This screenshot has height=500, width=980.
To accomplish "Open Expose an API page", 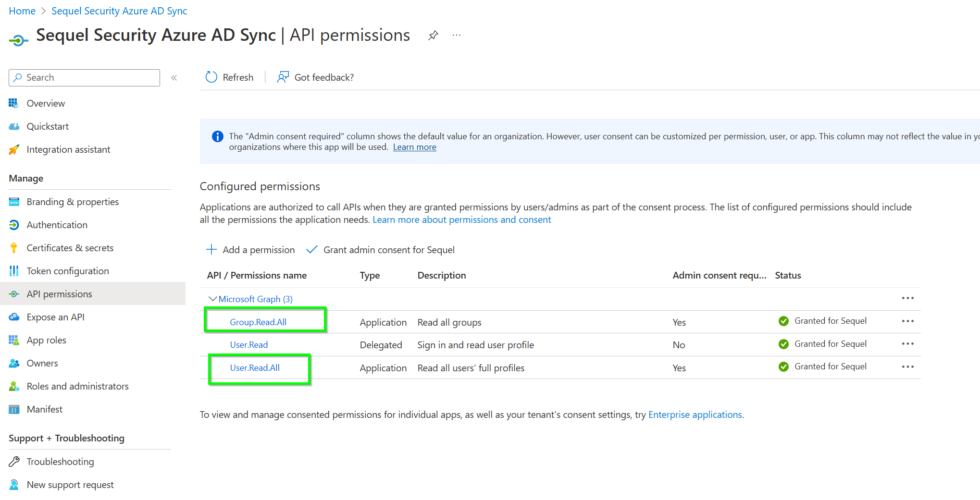I will (x=55, y=317).
